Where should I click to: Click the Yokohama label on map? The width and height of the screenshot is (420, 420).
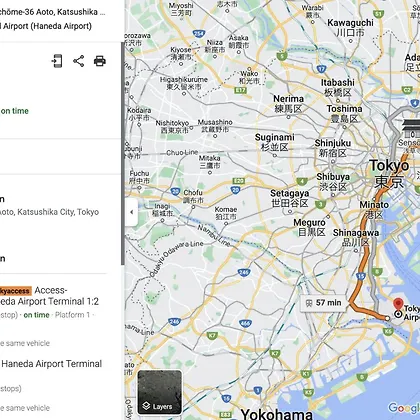[x=277, y=414]
